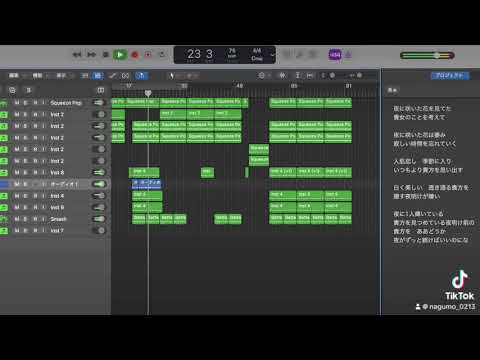This screenshot has height=360, width=480.
Task: Toggle the blue catch playhead button
Action: 141,76
